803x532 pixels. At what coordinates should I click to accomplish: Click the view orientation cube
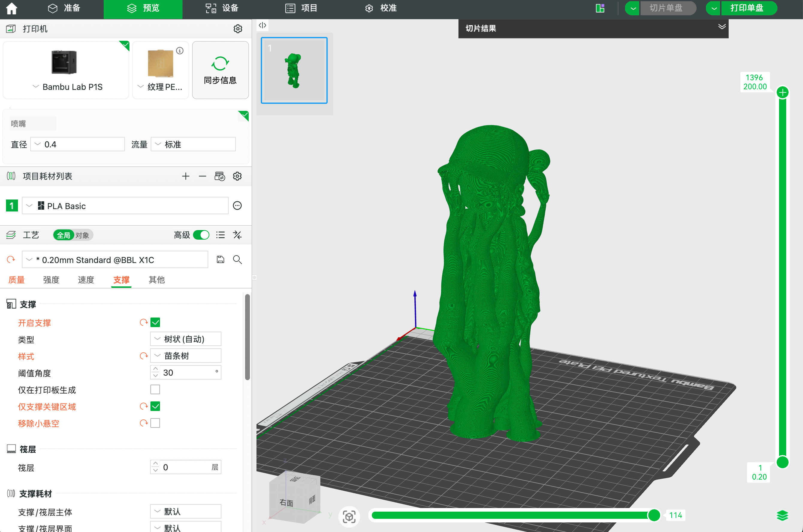pyautogui.click(x=295, y=497)
